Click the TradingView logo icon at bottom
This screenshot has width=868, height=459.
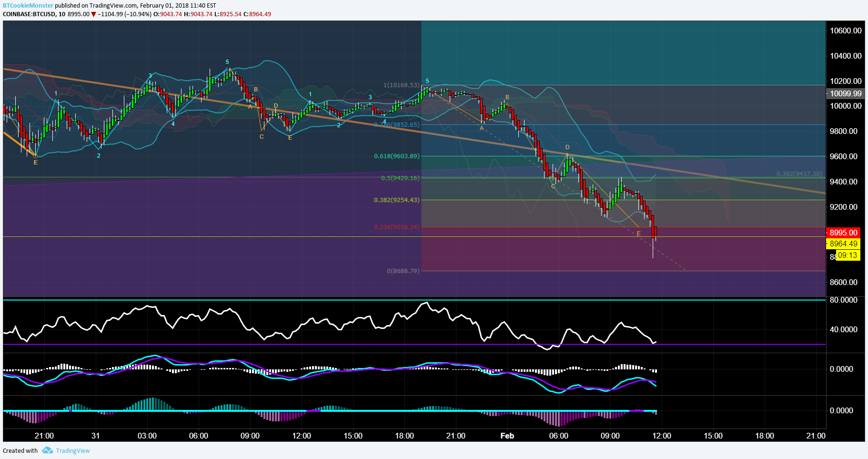(x=47, y=450)
